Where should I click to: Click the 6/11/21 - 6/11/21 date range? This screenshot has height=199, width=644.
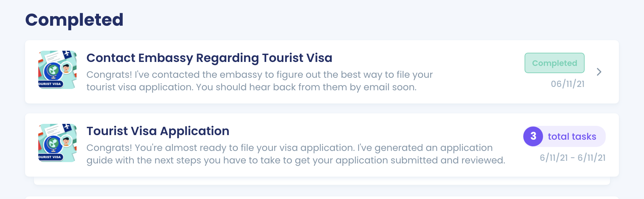(572, 158)
